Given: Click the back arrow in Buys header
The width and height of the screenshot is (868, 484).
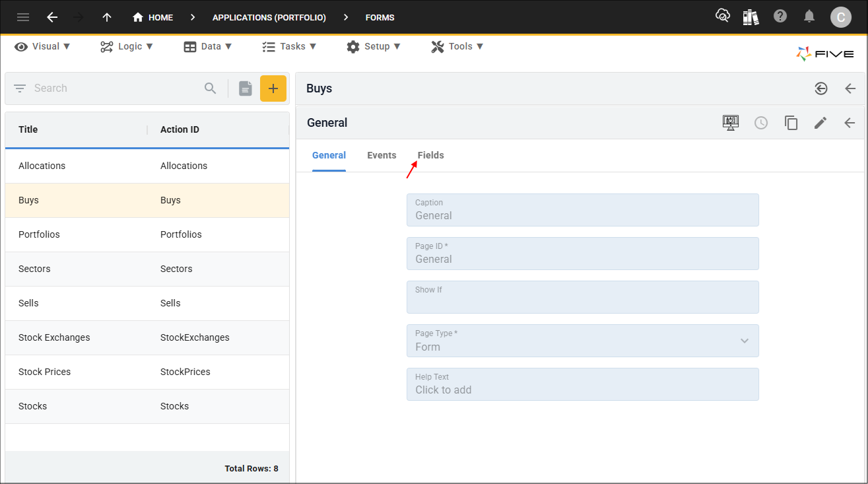Looking at the screenshot, I should tap(850, 88).
